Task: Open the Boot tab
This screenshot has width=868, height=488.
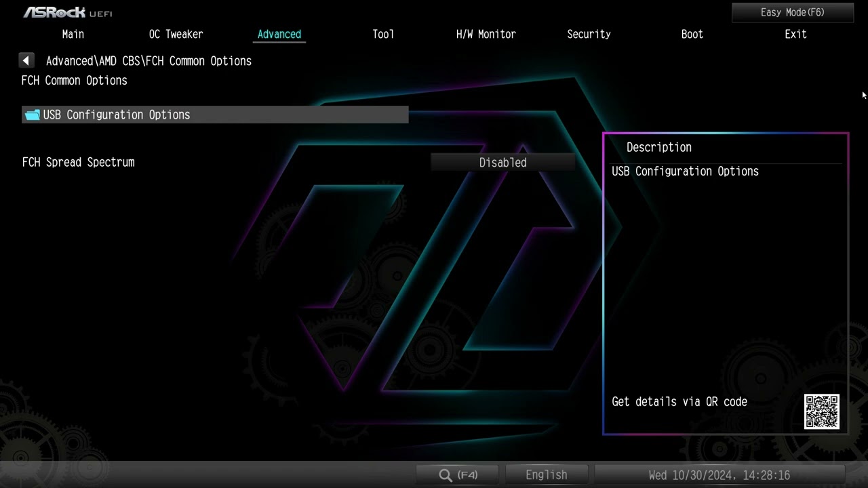Action: point(692,34)
